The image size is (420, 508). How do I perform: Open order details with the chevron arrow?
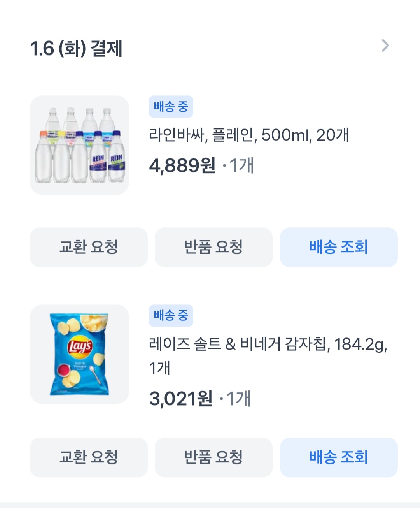tap(385, 46)
